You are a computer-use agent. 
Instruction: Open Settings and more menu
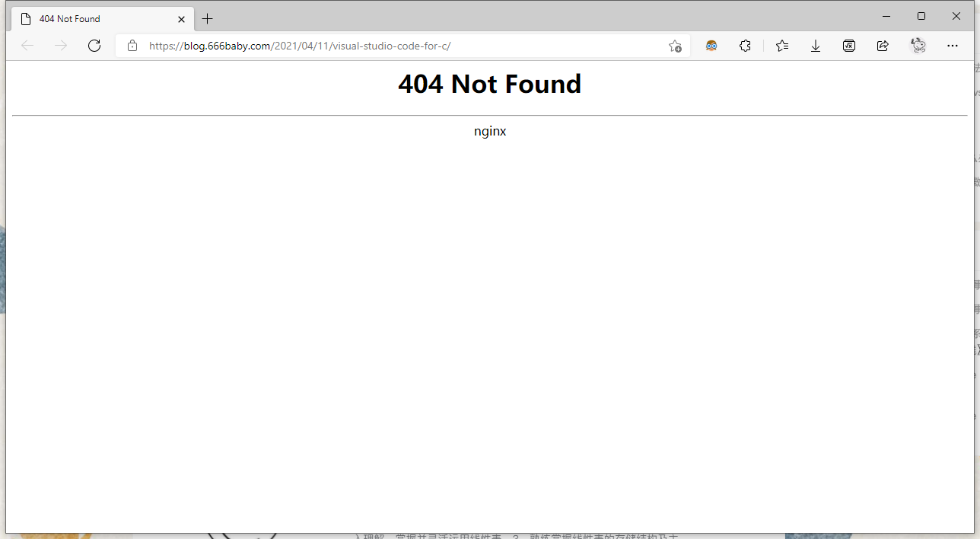point(953,46)
